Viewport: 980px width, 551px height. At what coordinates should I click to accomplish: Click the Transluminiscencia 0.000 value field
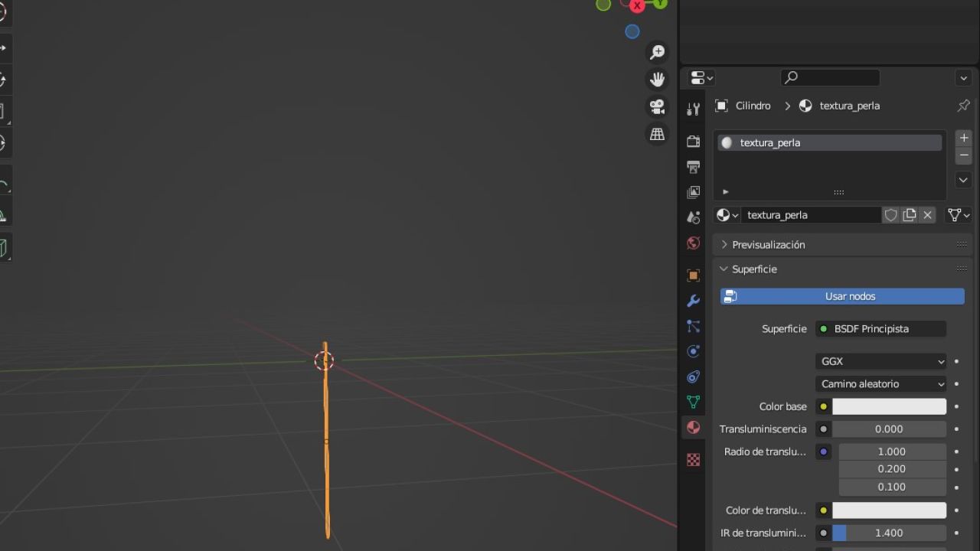click(x=889, y=429)
